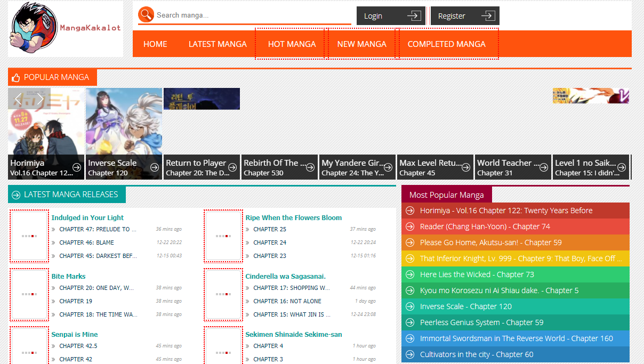Open CHAPTER 18: THE TIME WA... link
This screenshot has width=644, height=364.
click(x=98, y=314)
